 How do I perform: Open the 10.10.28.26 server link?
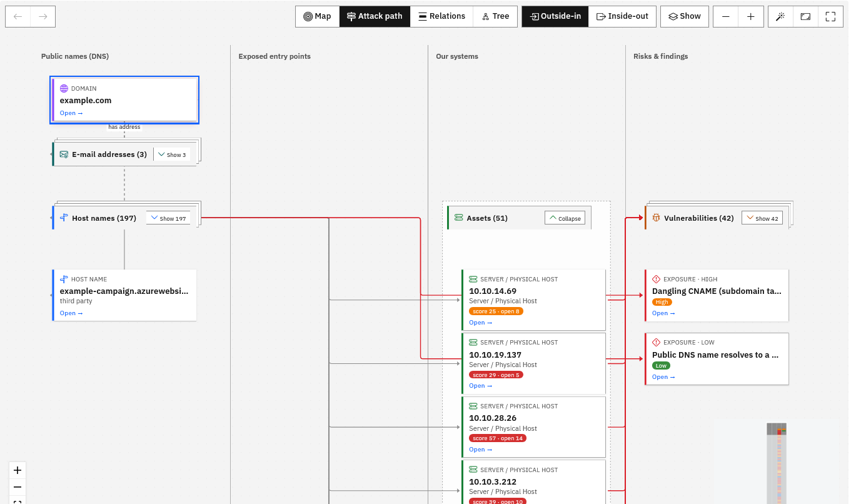[x=481, y=450]
